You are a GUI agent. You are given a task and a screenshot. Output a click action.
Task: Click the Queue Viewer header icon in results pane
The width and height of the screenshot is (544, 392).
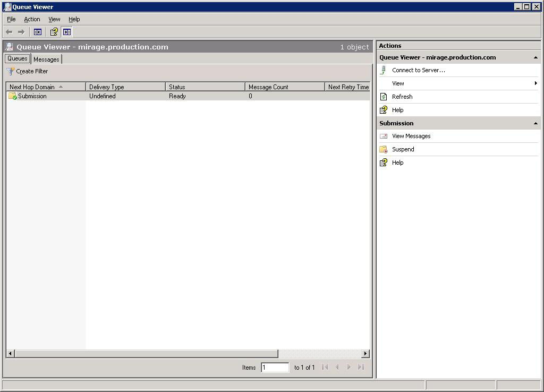10,47
